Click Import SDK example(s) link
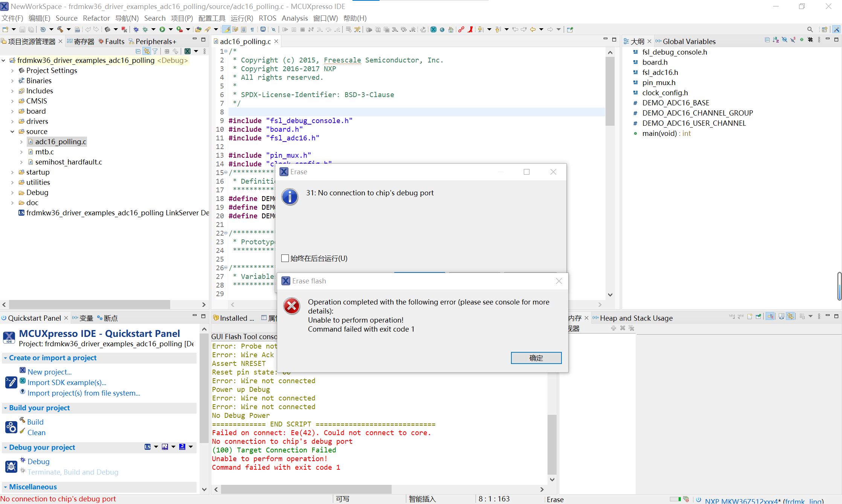 [x=67, y=382]
